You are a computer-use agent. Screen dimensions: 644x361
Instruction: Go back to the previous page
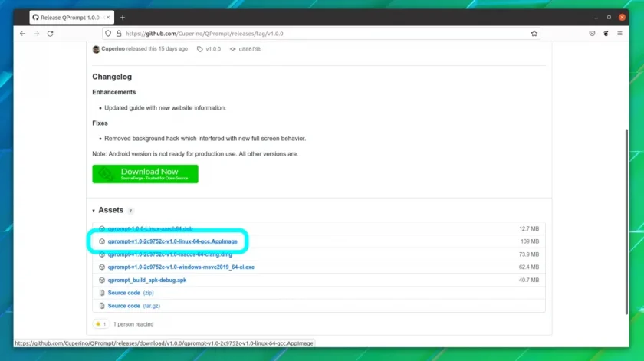(x=22, y=34)
